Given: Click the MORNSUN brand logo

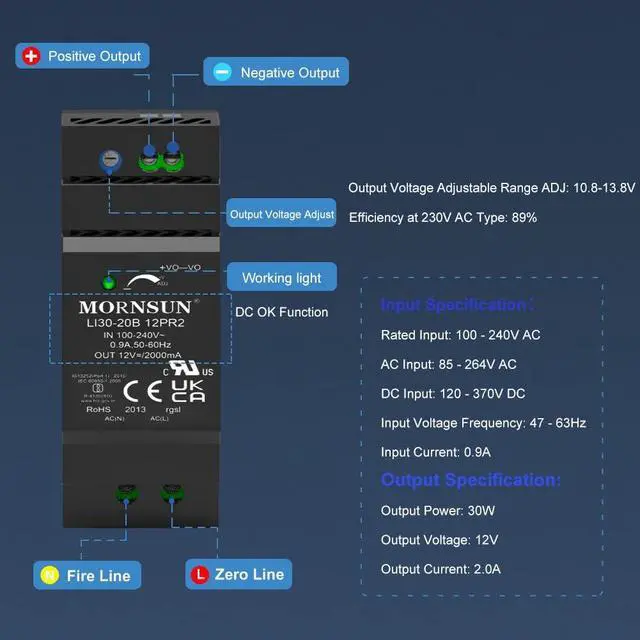Looking at the screenshot, I should [x=138, y=307].
